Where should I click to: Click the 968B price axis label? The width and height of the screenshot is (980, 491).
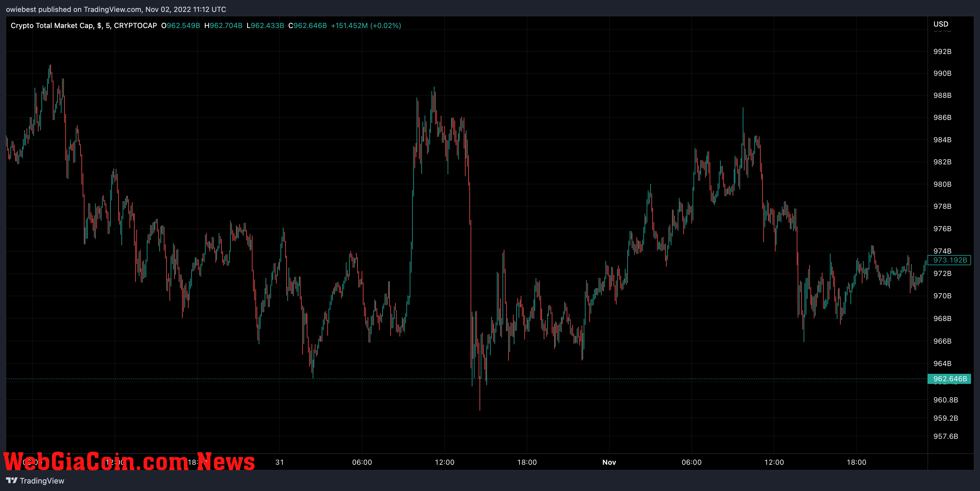(x=942, y=318)
